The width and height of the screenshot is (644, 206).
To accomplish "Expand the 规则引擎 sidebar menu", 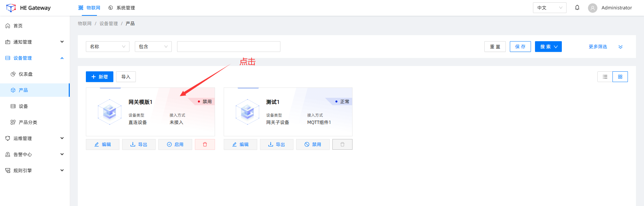I will click(35, 170).
